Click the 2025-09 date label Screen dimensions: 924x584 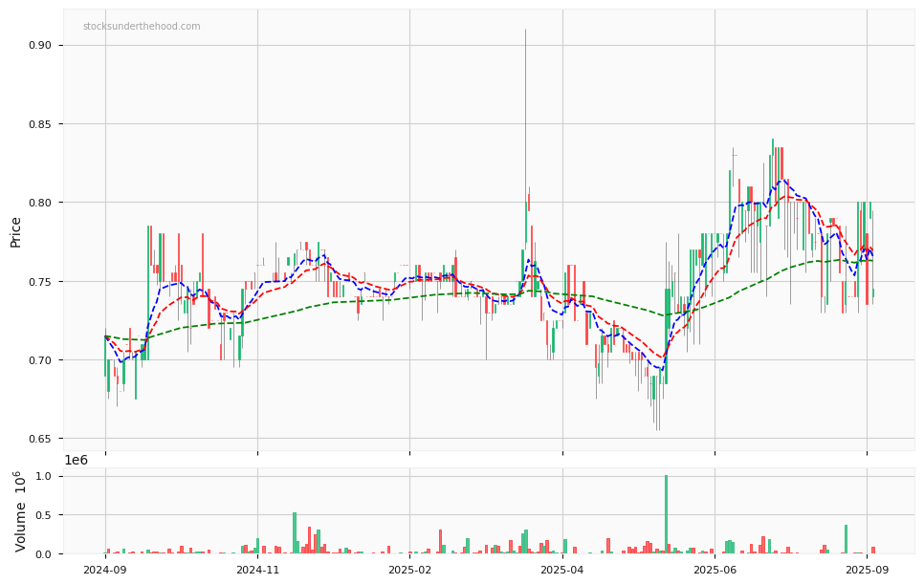867,570
